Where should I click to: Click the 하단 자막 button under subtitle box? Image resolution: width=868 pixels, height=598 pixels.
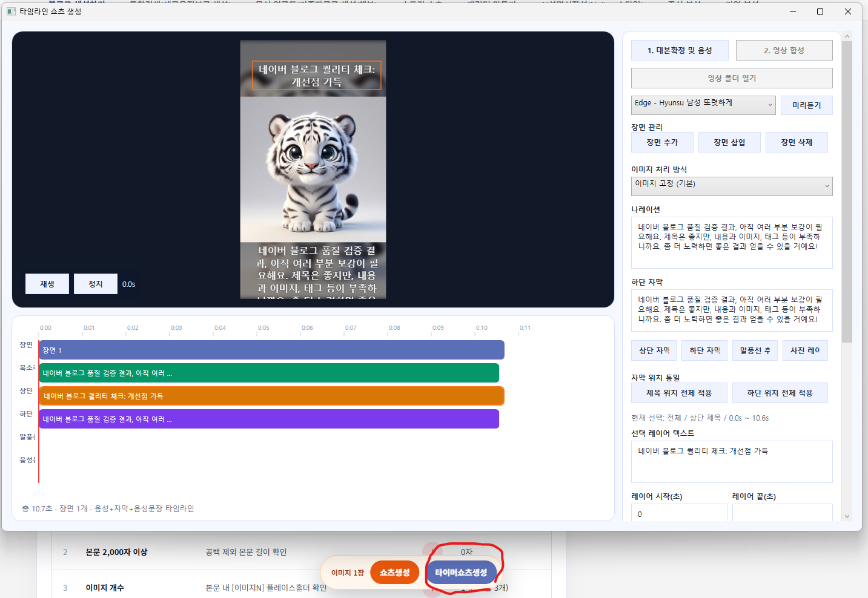coord(704,350)
